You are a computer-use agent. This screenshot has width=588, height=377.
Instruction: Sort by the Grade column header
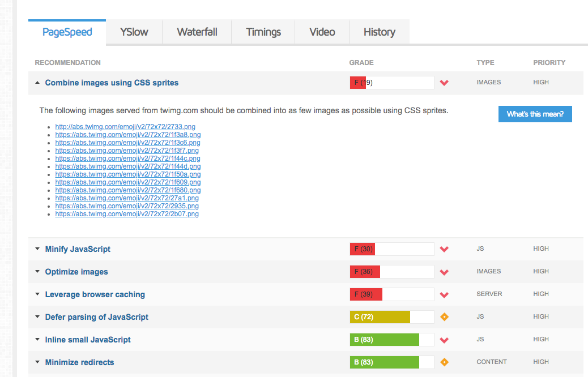(361, 63)
